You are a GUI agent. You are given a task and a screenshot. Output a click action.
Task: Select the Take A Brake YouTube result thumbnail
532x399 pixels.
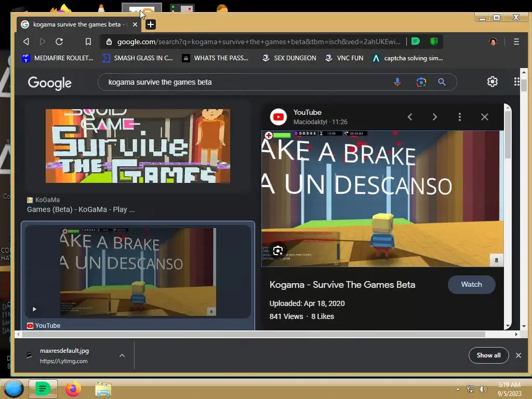[138, 272]
